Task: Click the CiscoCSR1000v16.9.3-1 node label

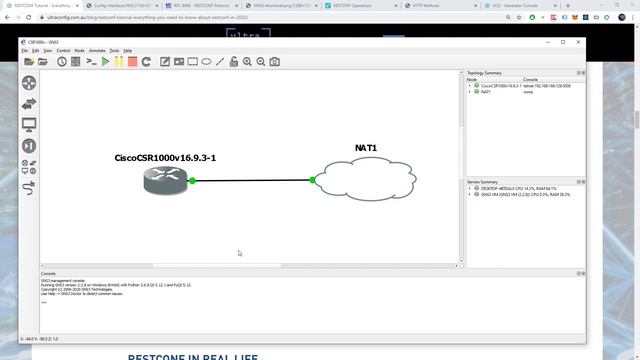Action: coord(165,158)
